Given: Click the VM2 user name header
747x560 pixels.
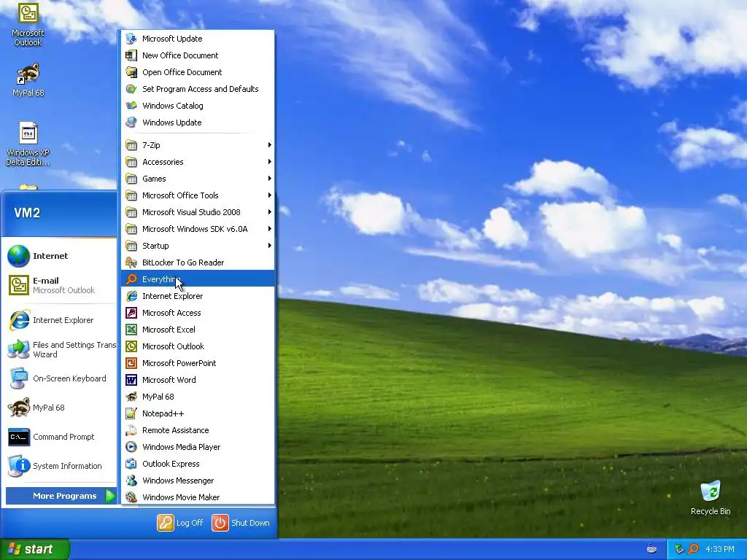Looking at the screenshot, I should tap(27, 213).
